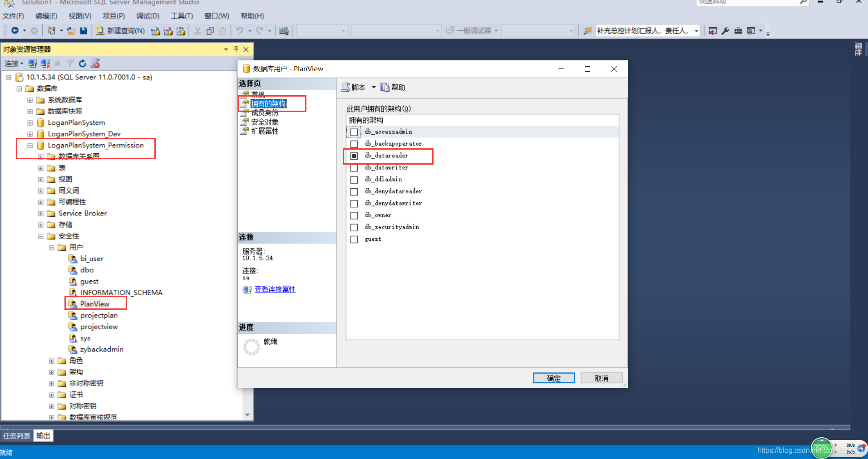Open the find combo box dropdown arrow
This screenshot has height=459, width=868.
click(696, 31)
